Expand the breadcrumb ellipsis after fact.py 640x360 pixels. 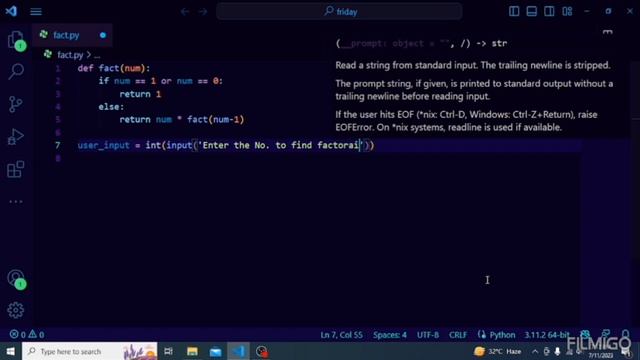97,55
